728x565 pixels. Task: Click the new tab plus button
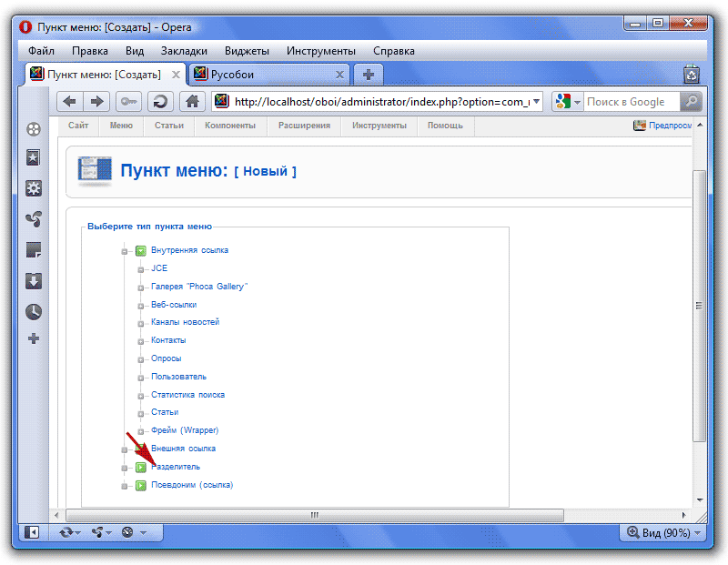click(x=369, y=75)
